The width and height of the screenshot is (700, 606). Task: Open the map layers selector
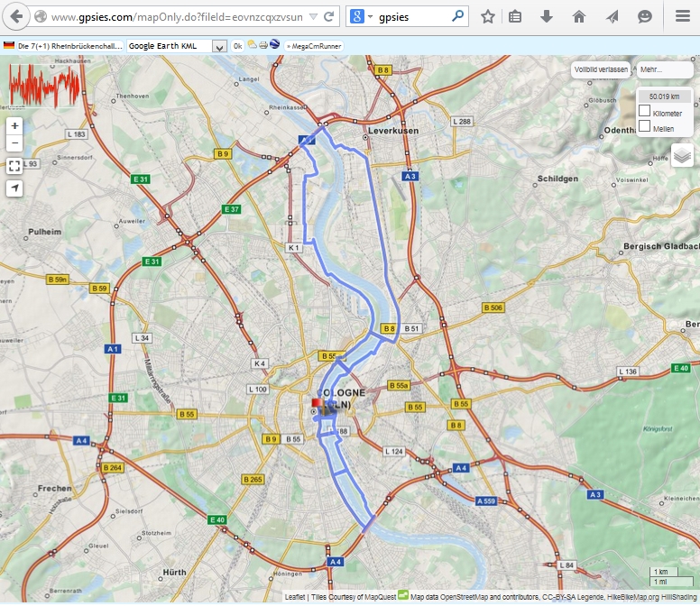682,155
